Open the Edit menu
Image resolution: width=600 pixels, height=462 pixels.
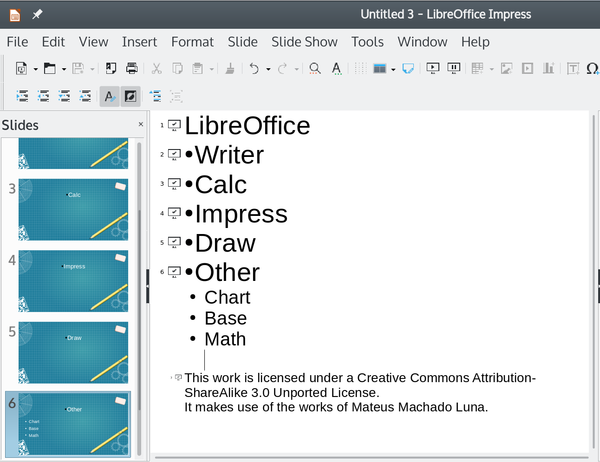coord(53,42)
